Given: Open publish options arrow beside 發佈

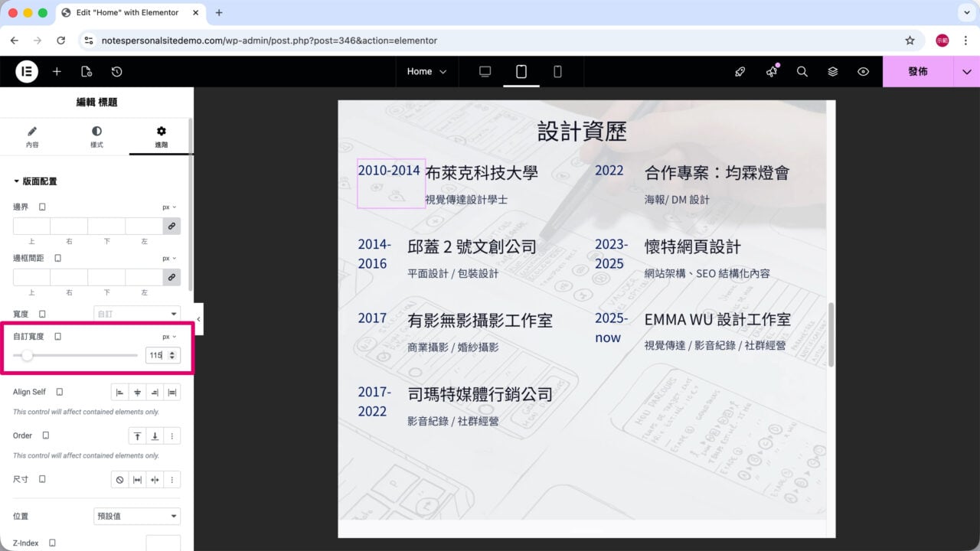Looking at the screenshot, I should (966, 71).
